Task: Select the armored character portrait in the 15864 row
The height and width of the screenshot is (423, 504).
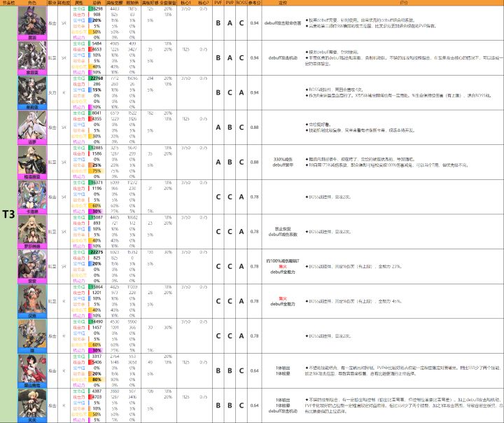Action: (32, 298)
